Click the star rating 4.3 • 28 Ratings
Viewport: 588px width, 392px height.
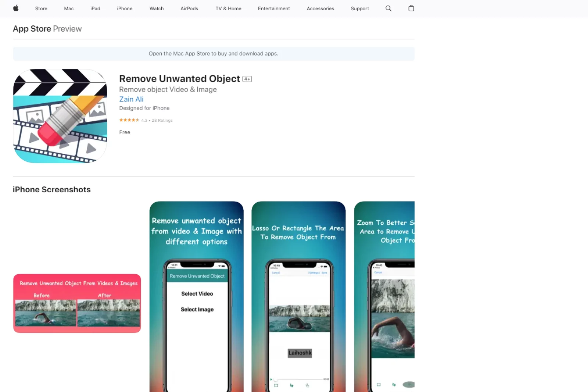(146, 120)
